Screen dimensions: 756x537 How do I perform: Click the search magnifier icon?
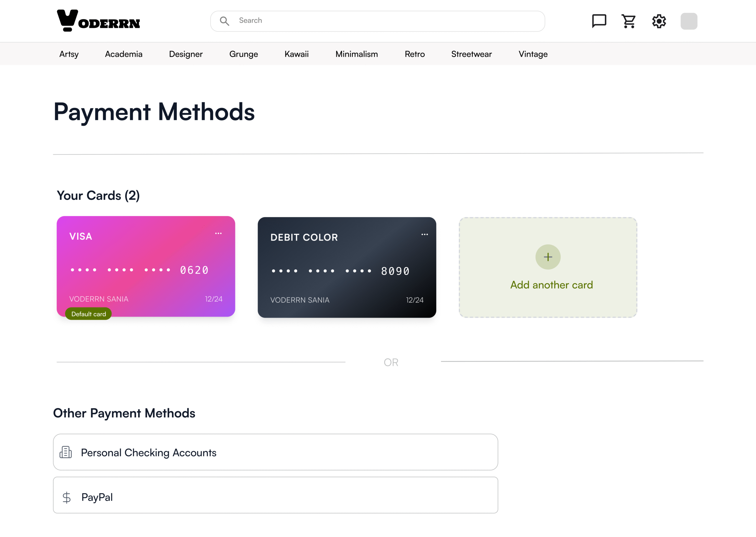[x=225, y=21]
